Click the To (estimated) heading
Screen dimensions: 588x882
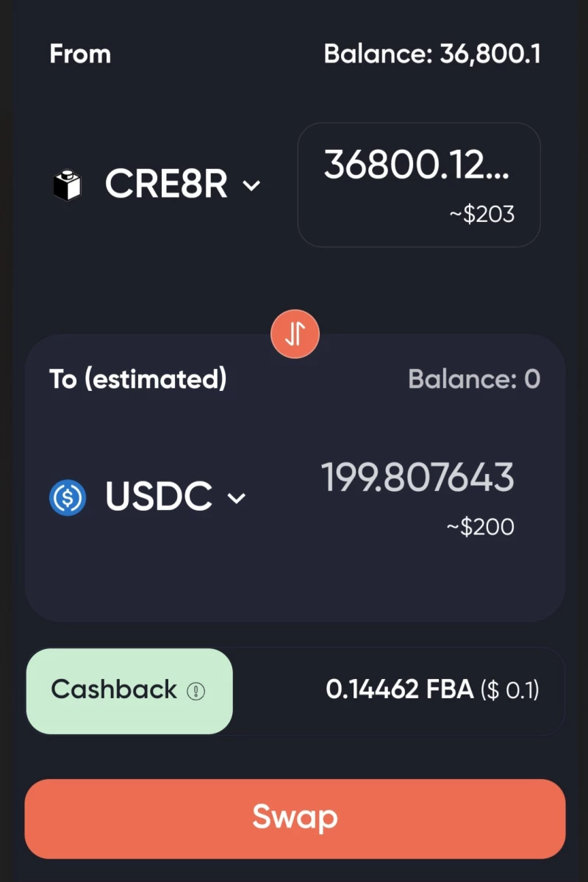(138, 380)
